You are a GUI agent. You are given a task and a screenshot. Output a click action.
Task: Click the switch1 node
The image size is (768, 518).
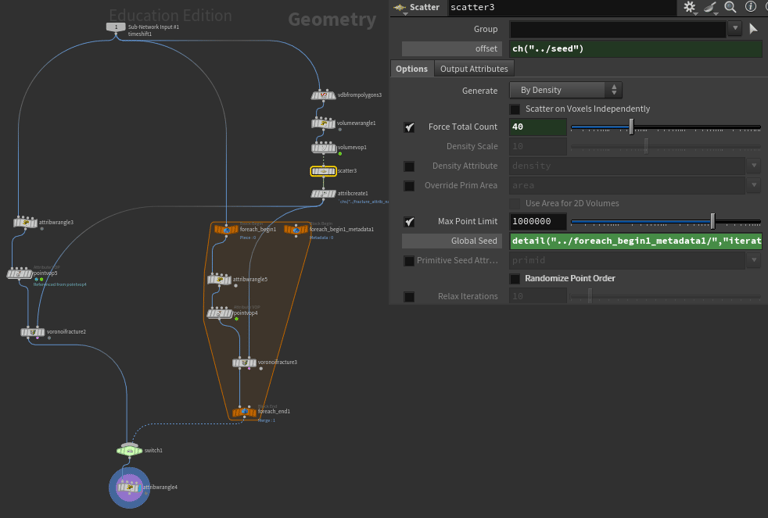click(x=129, y=451)
